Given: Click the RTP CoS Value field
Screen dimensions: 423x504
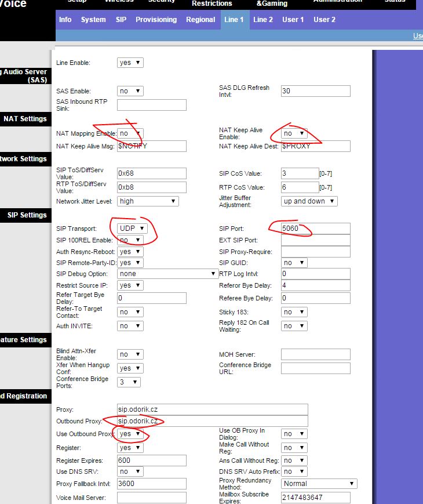Looking at the screenshot, I should [300, 187].
